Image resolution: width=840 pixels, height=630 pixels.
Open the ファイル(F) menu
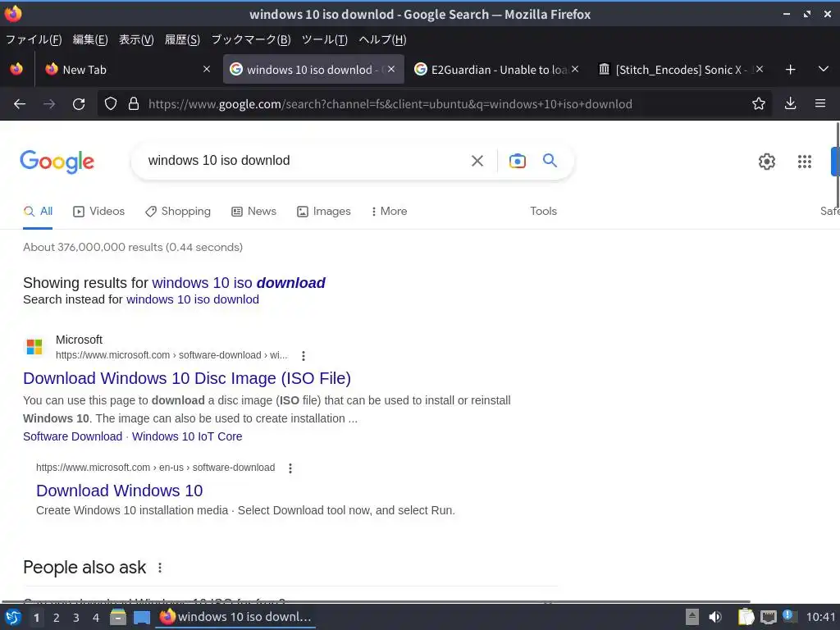pyautogui.click(x=33, y=39)
